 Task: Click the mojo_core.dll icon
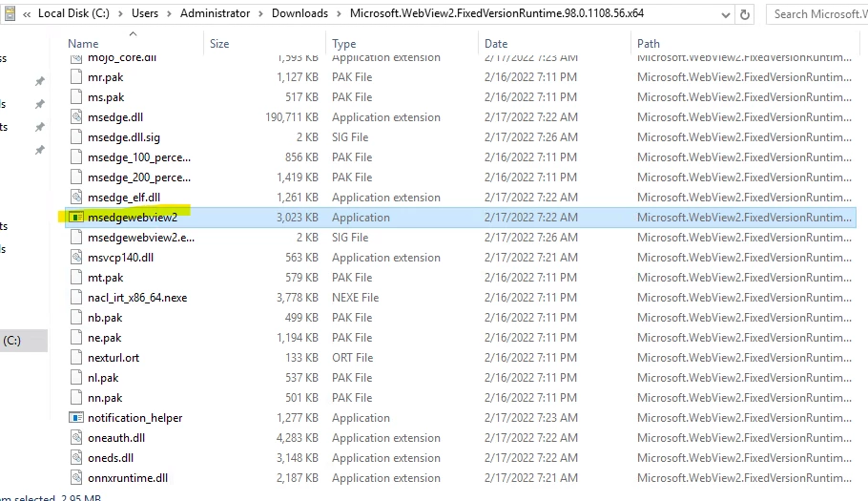(x=76, y=58)
